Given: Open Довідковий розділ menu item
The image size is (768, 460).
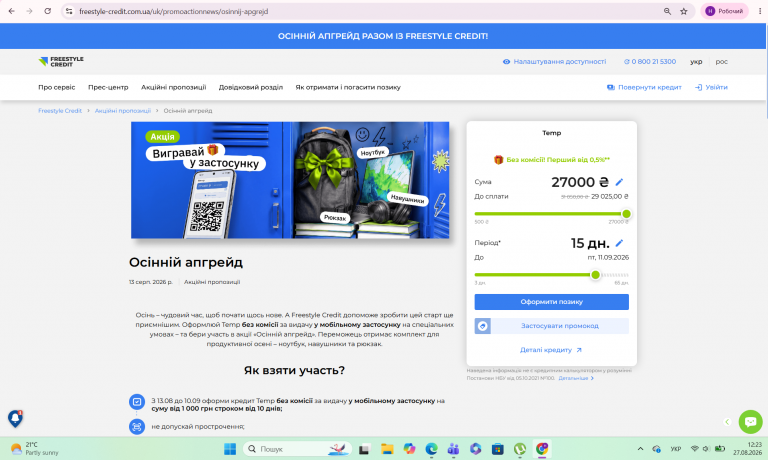Looking at the screenshot, I should [251, 87].
